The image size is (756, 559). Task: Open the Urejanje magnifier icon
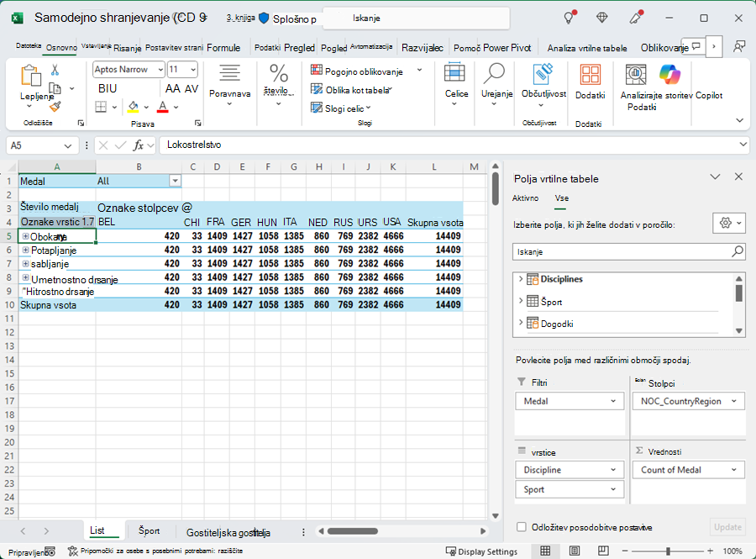(x=494, y=73)
